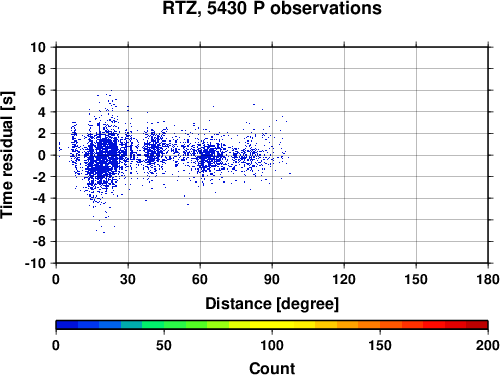Image resolution: width=500 pixels, height=375 pixels.
Task: Pick the orange segment near 150 on colorbar
Action: click(x=380, y=325)
